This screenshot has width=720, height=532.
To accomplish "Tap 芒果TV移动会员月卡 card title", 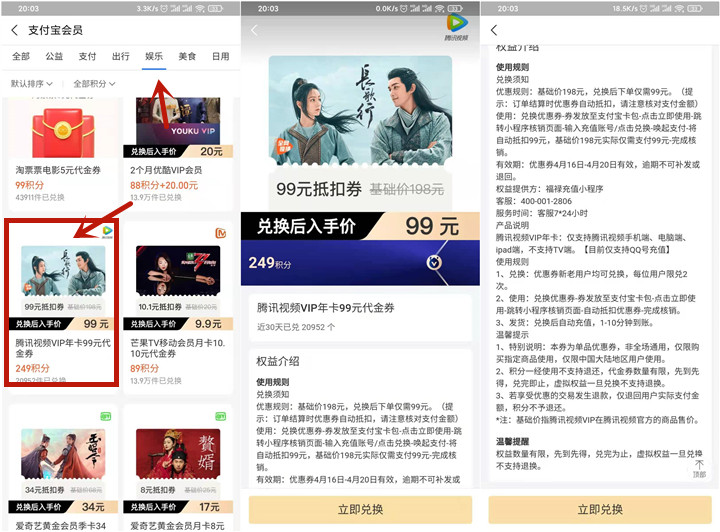I will (178, 348).
